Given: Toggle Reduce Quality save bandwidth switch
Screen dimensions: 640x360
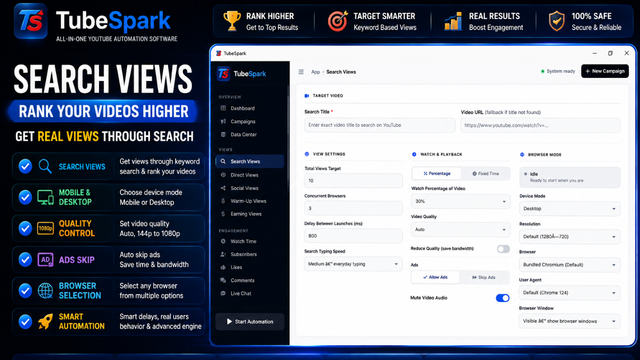Looking at the screenshot, I should [503, 249].
